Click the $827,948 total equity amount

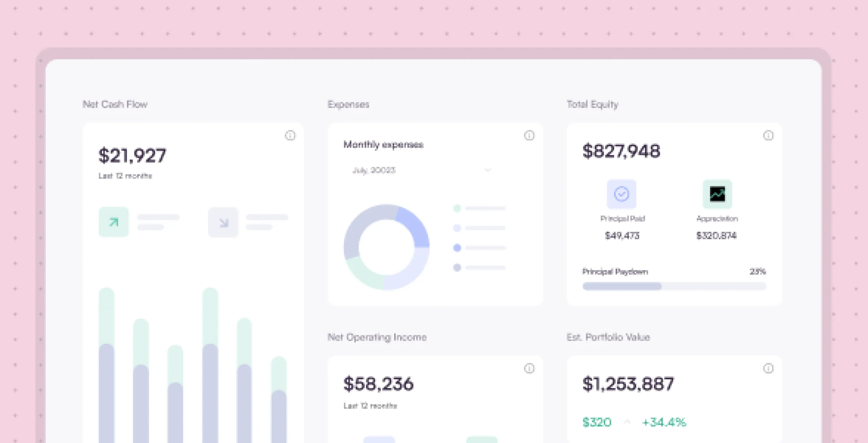coord(621,151)
